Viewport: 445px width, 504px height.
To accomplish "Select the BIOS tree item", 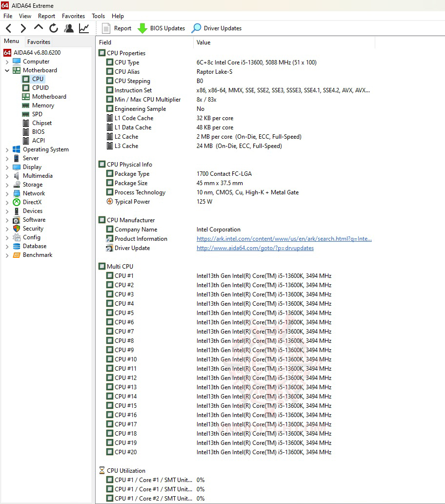I will tap(33, 132).
